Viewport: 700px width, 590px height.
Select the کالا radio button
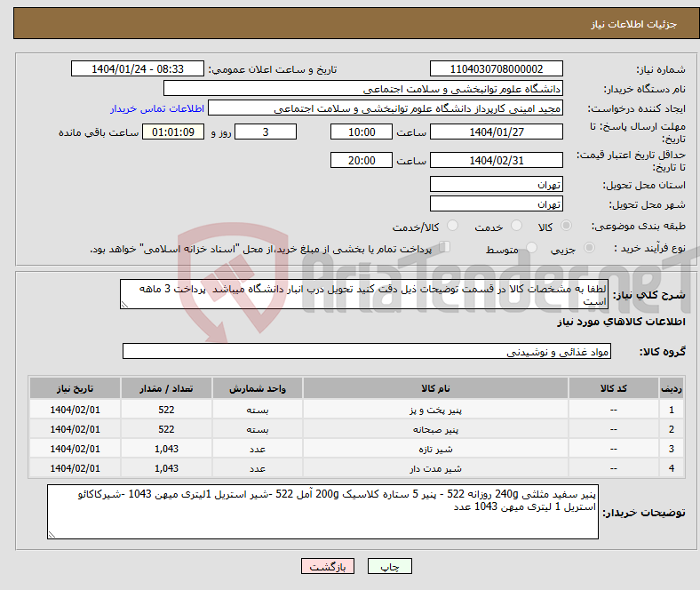567,227
